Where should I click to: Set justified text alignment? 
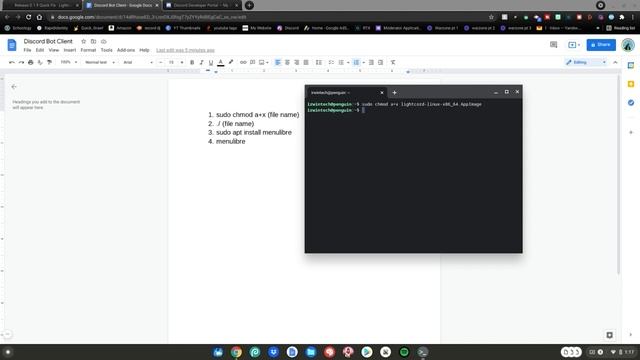pyautogui.click(x=306, y=62)
